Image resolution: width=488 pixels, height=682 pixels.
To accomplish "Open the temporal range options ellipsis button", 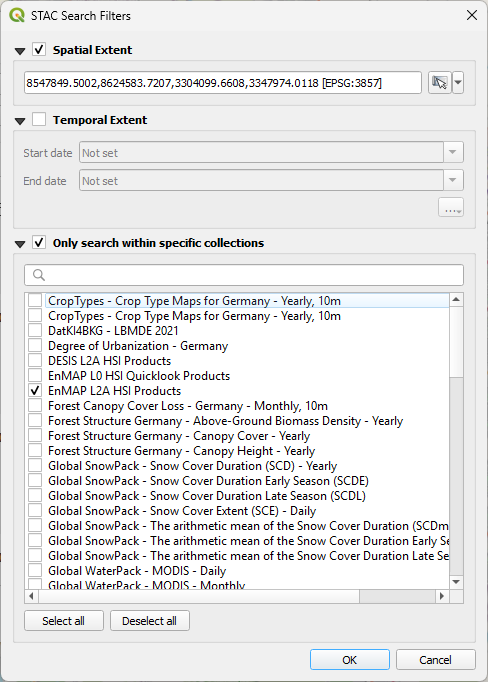I will [x=451, y=207].
